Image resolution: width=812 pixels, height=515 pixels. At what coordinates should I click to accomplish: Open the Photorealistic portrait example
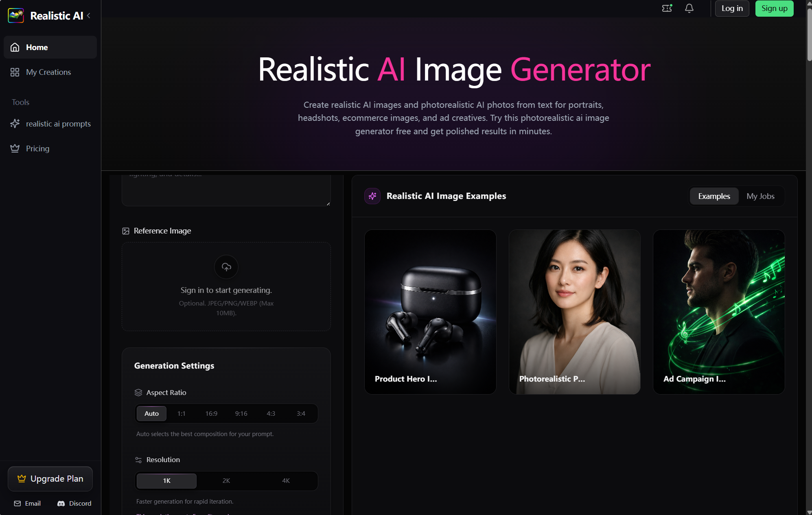[575, 312]
